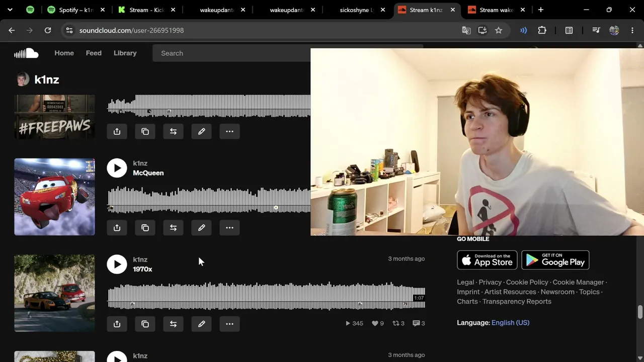Viewport: 644px width, 362px height.
Task: Open the browser extensions puzzle icon
Action: point(542,30)
